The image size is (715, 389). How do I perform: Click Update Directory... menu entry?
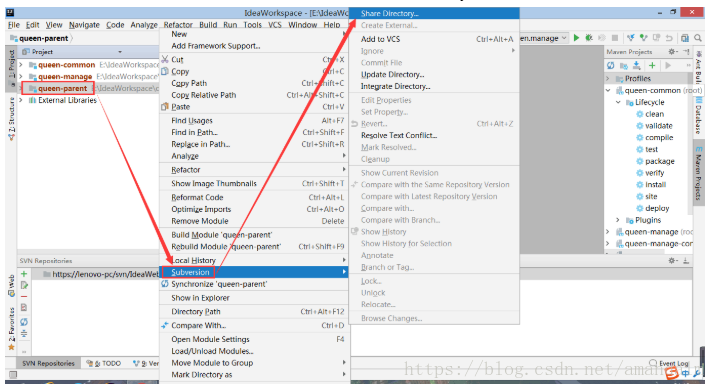coord(434,74)
